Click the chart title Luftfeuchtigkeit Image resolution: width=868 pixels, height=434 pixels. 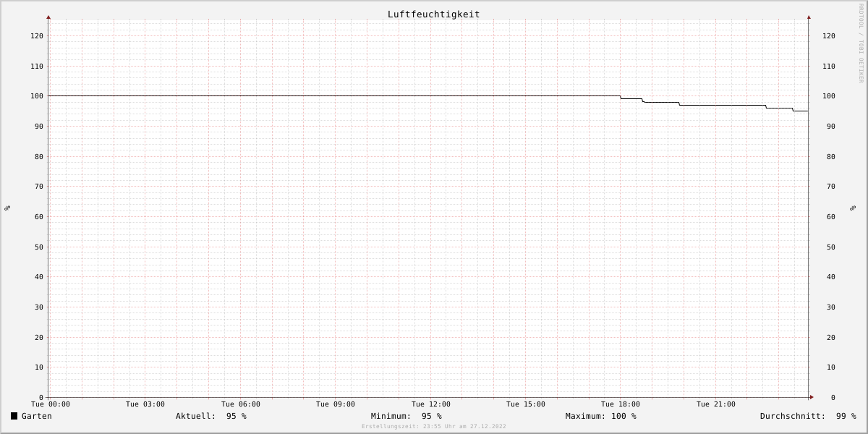pos(433,14)
